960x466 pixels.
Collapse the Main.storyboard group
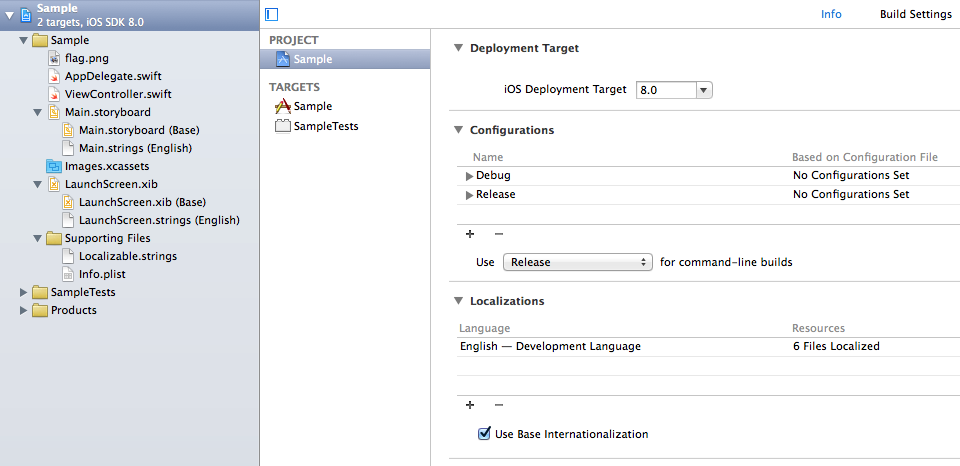[38, 113]
